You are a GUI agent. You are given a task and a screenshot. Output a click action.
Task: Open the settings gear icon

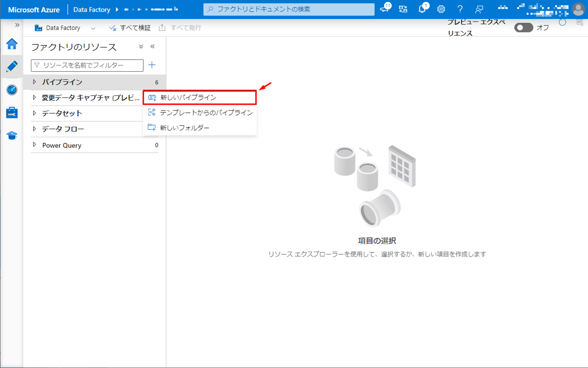point(441,9)
